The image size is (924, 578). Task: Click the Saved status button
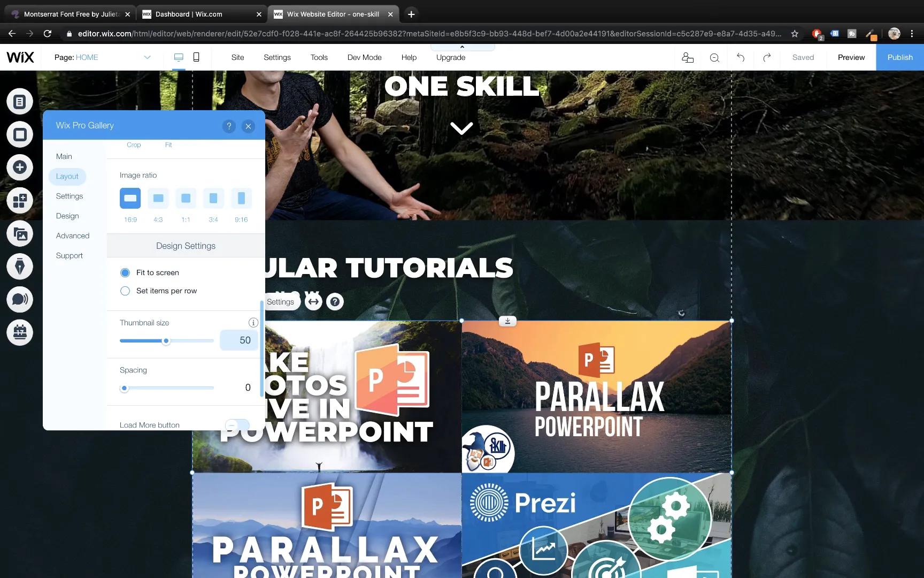pos(803,57)
